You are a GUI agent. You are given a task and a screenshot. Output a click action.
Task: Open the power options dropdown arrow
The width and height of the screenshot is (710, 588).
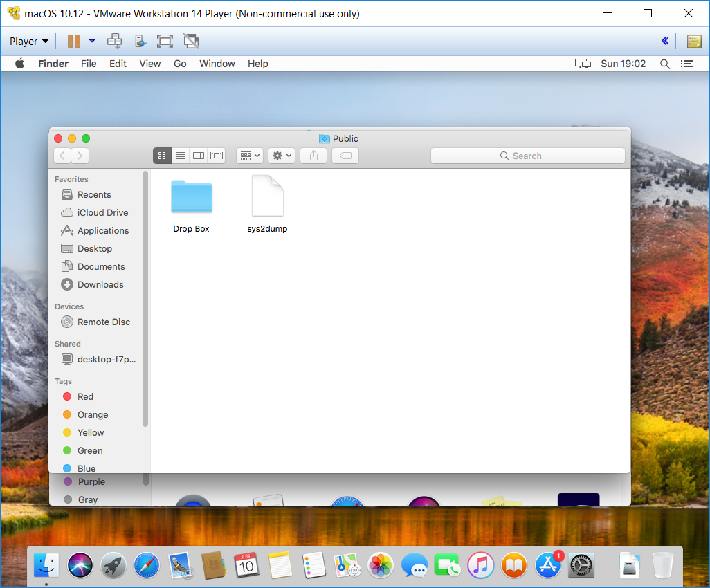[x=92, y=41]
